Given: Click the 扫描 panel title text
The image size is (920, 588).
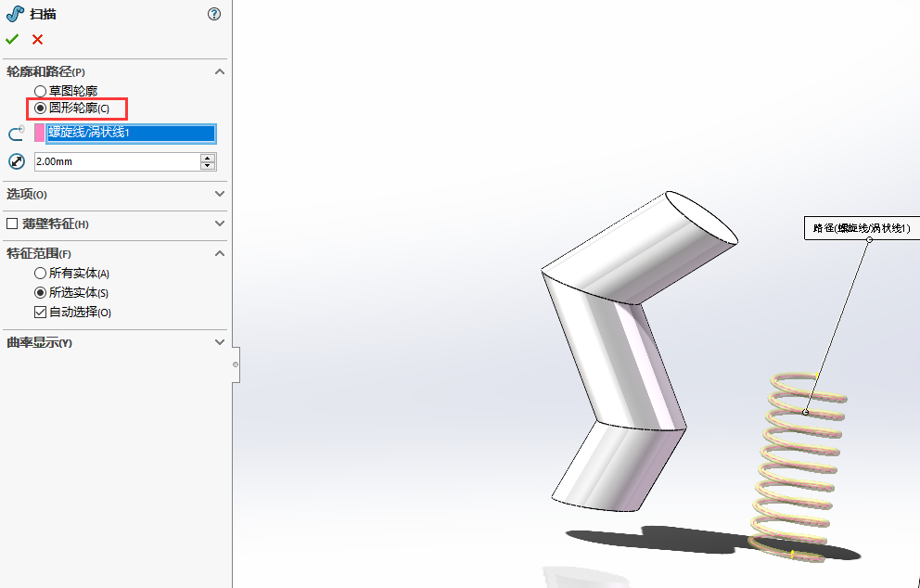Looking at the screenshot, I should tap(43, 14).
